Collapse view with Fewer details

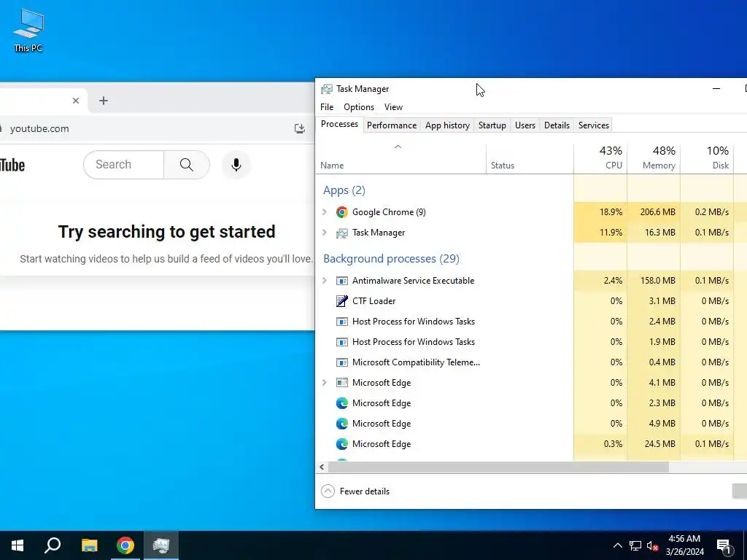(x=355, y=491)
